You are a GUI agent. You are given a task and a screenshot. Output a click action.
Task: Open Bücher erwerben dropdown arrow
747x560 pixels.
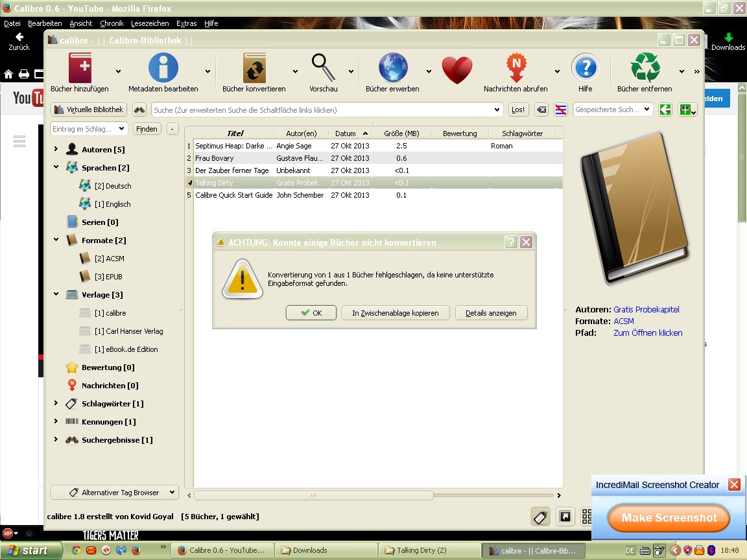428,71
